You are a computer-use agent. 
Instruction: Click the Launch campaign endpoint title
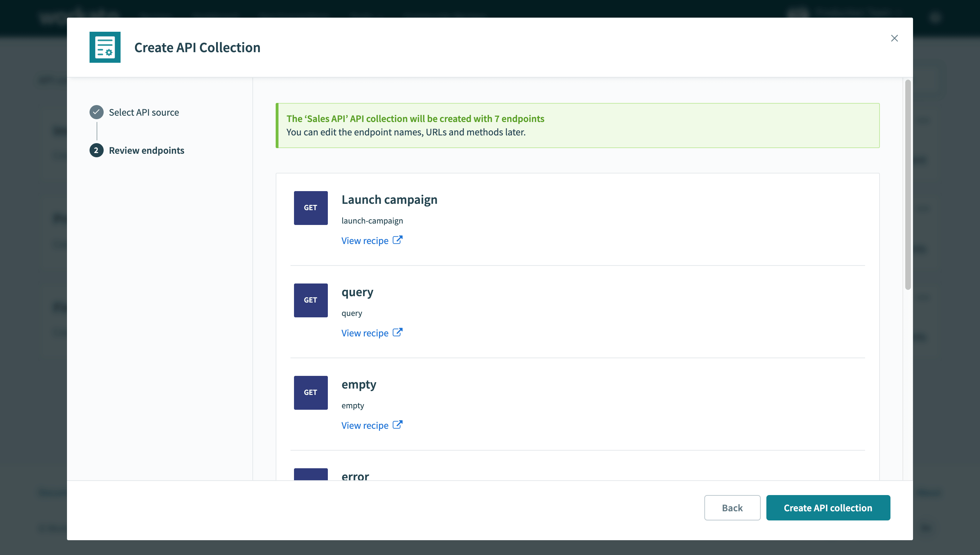tap(389, 200)
